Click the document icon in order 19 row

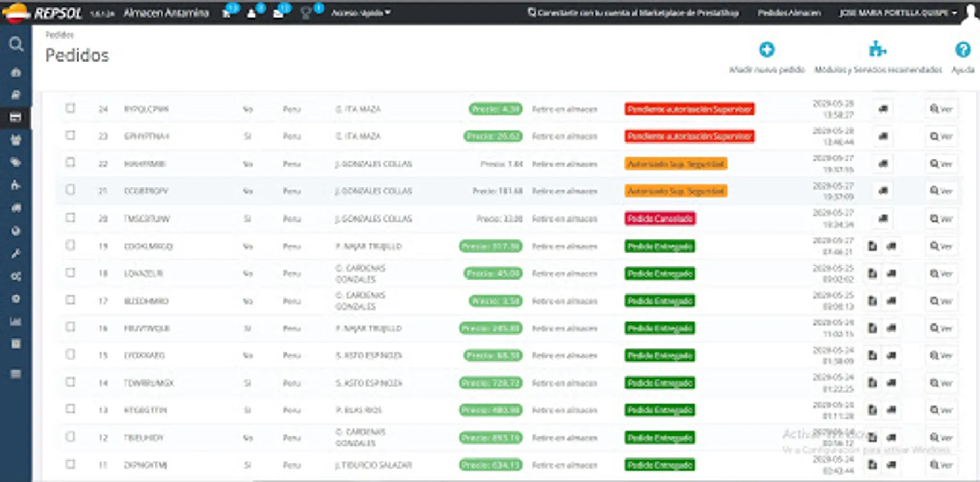coord(872,246)
